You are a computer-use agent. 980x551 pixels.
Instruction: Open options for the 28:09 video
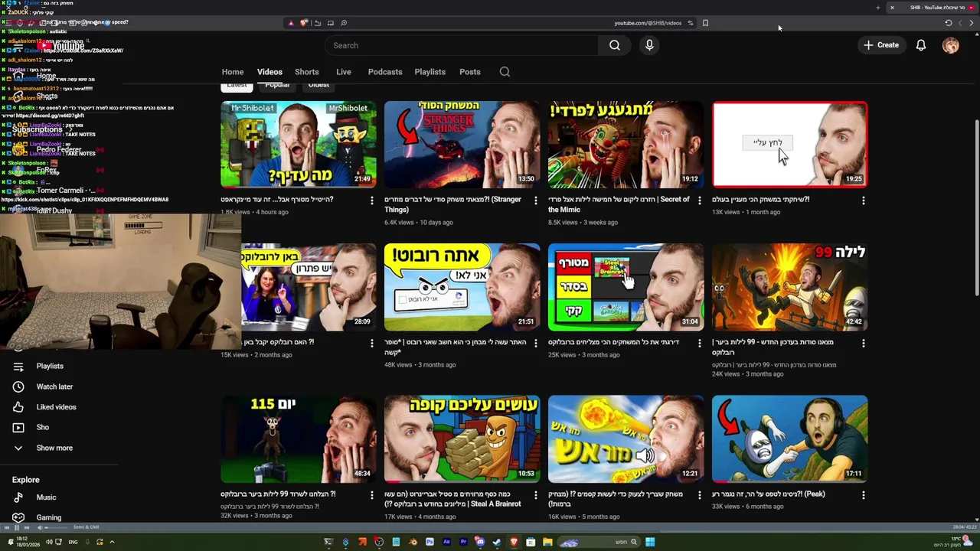pyautogui.click(x=371, y=343)
